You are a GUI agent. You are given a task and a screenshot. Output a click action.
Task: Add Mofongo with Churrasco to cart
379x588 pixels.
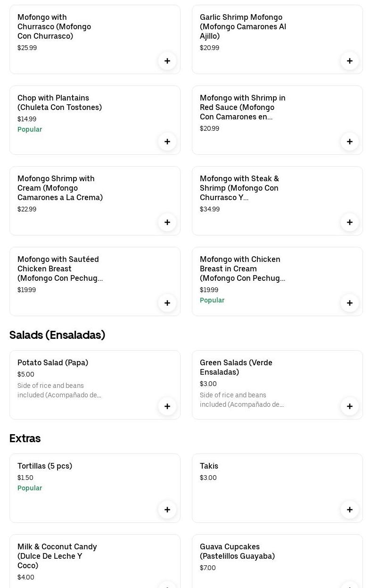[x=167, y=61]
